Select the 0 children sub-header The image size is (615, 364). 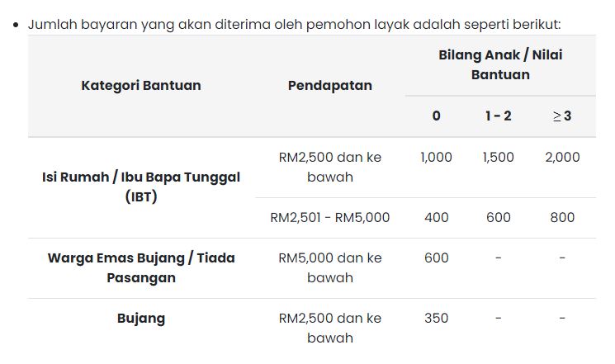tap(436, 116)
